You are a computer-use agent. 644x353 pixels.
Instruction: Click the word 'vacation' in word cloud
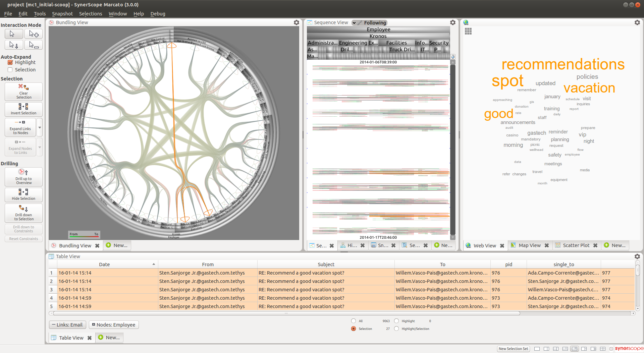(x=589, y=88)
